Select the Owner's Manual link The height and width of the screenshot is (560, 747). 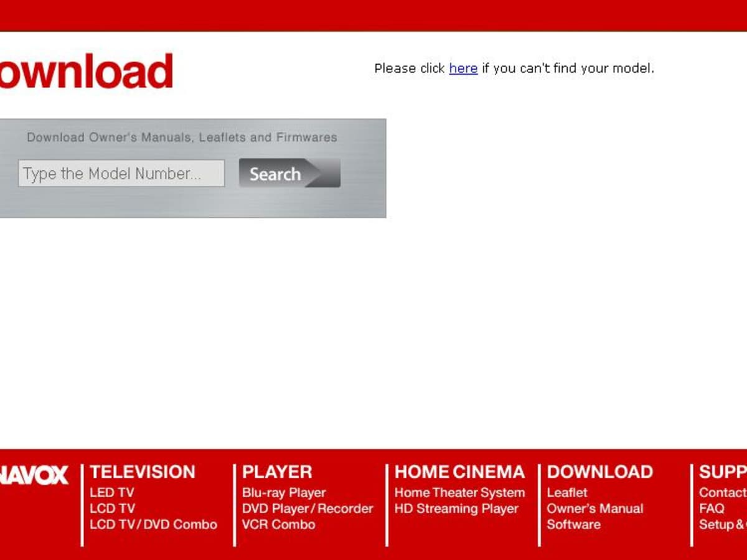point(594,508)
